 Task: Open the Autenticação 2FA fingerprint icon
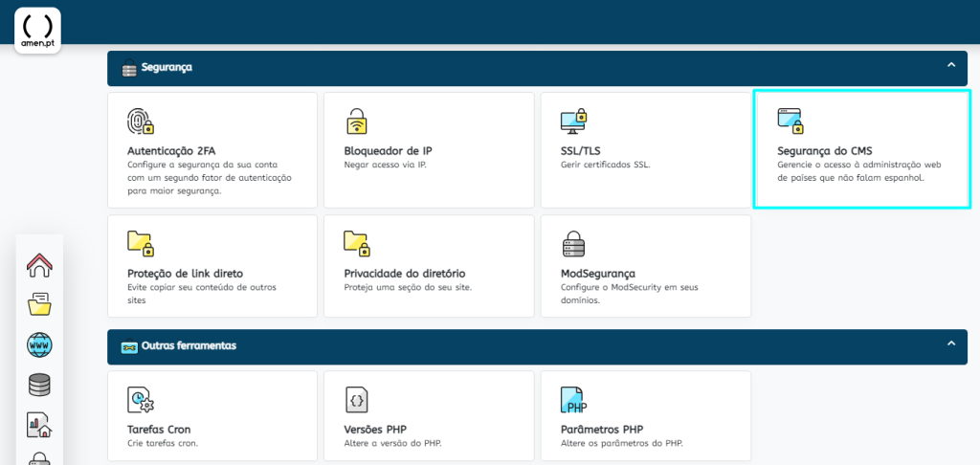[140, 122]
